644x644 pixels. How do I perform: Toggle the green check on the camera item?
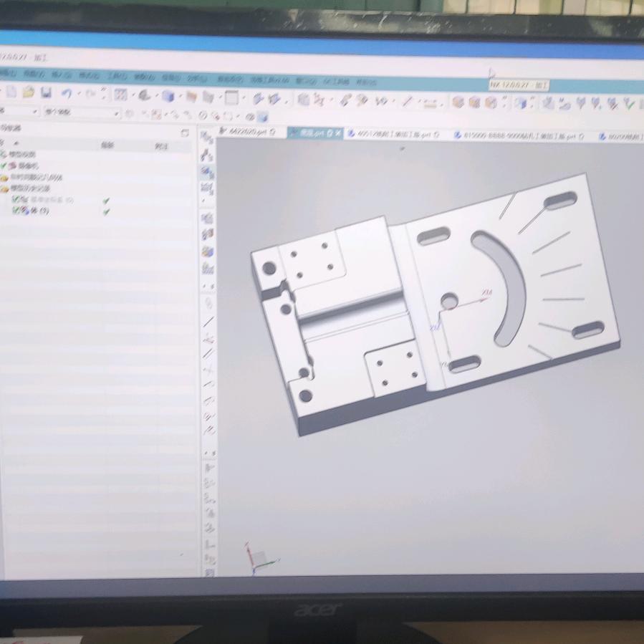coord(4,165)
